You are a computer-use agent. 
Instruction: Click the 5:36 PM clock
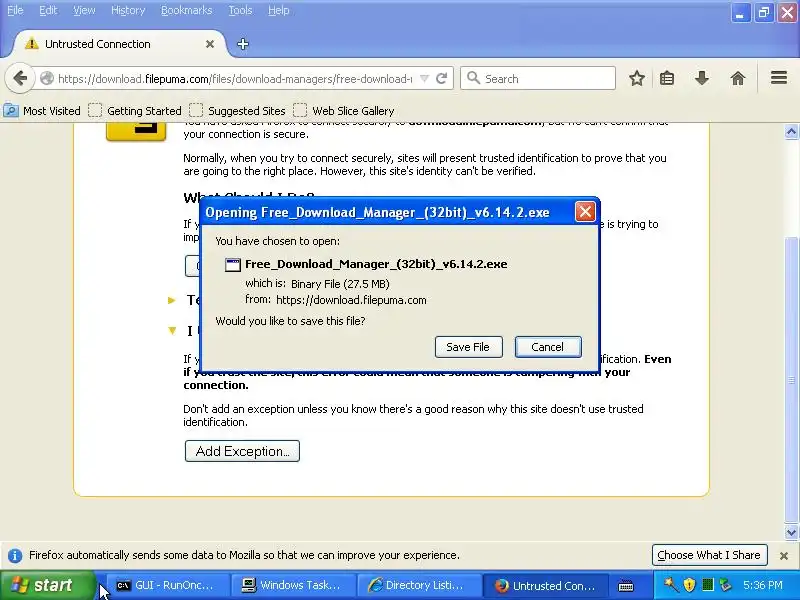763,585
